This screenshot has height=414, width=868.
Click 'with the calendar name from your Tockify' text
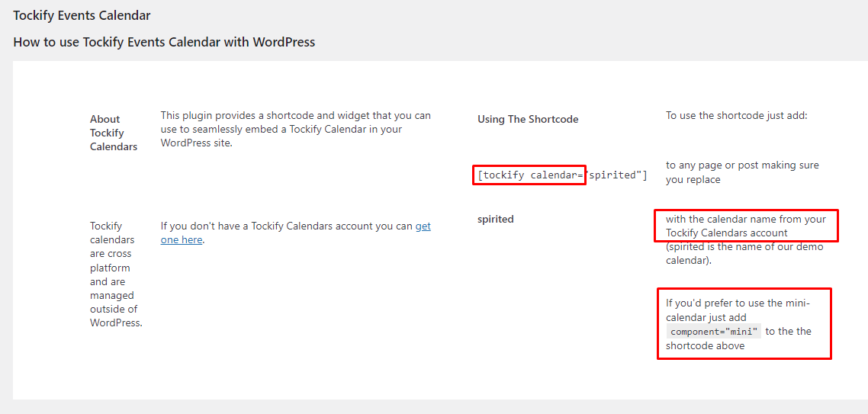[x=746, y=225]
